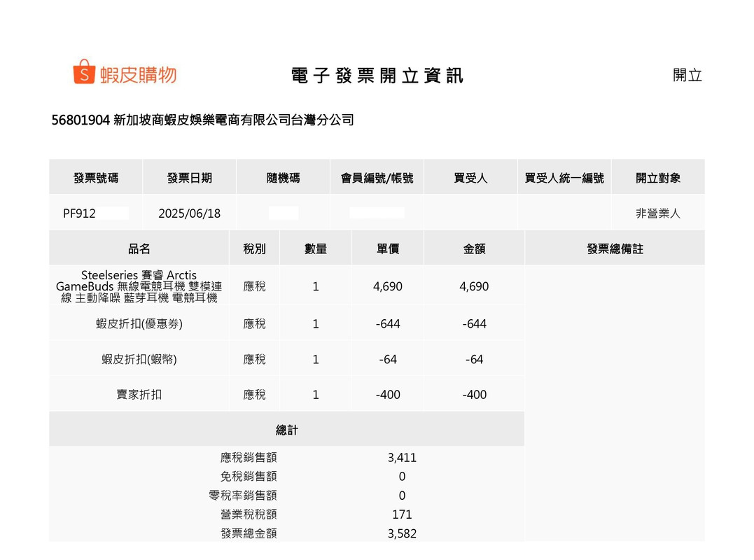Click the 隨機碼 column header
Viewport: 754px width, 560px height.
click(x=284, y=178)
